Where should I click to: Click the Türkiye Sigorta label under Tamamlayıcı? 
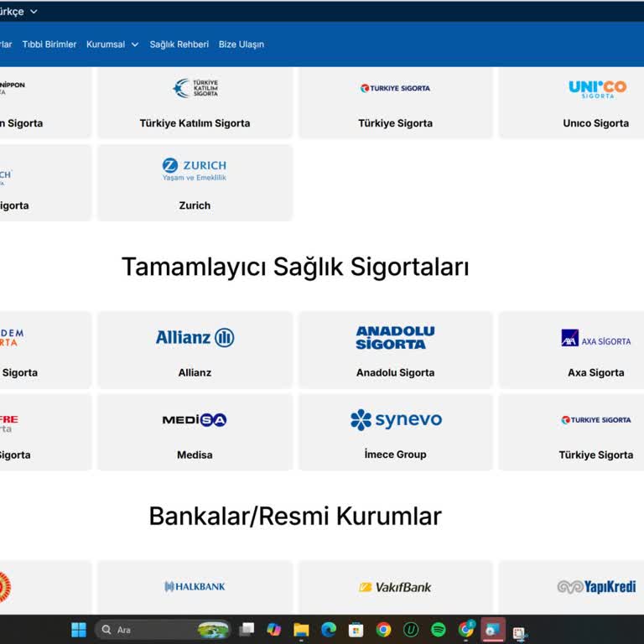595,454
